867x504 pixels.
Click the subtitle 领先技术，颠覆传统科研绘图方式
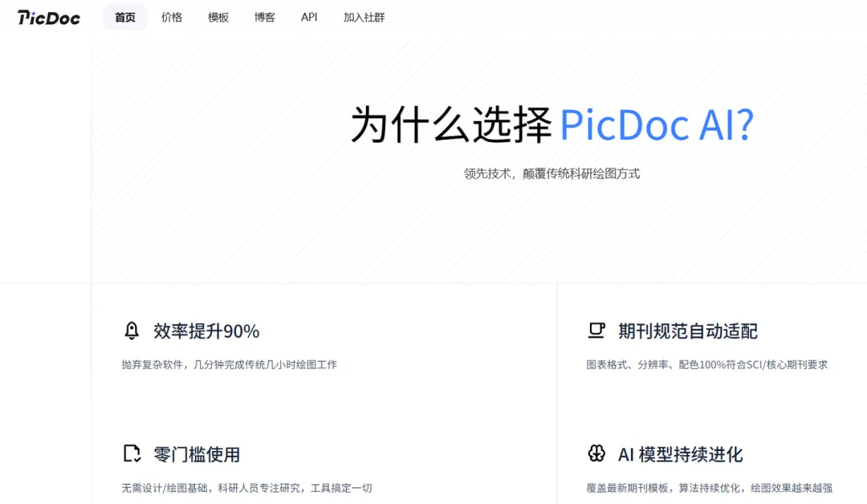click(x=552, y=173)
